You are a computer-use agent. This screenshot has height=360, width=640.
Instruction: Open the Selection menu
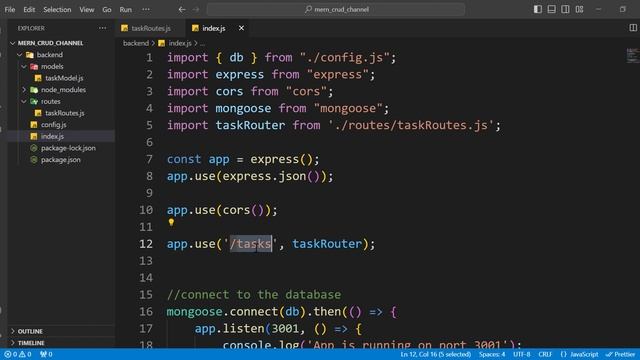[x=57, y=9]
